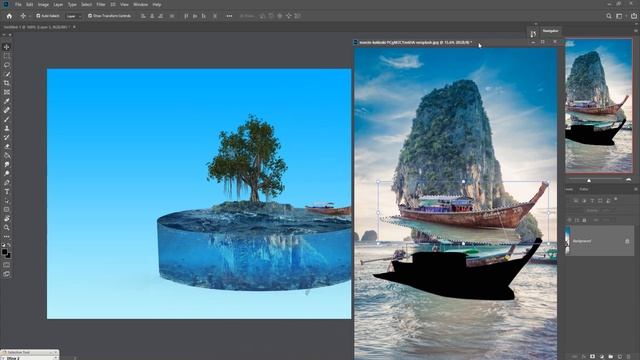
Task: Click the Navigator preview thumbnail
Action: [x=599, y=105]
